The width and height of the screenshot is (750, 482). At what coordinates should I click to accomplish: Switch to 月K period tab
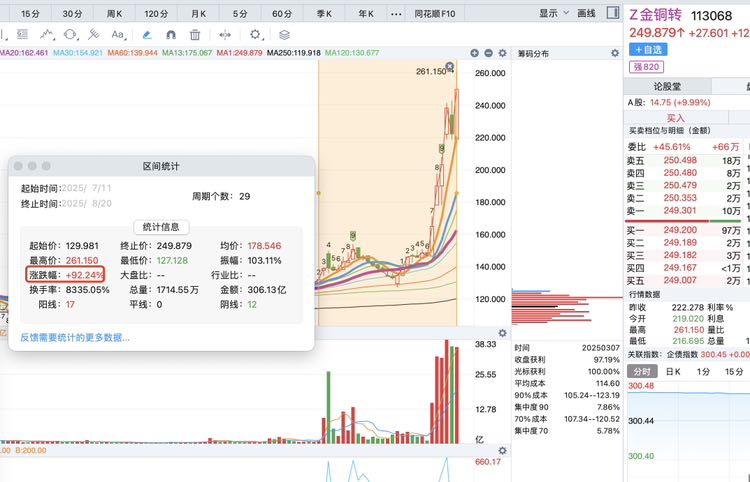[x=199, y=14]
